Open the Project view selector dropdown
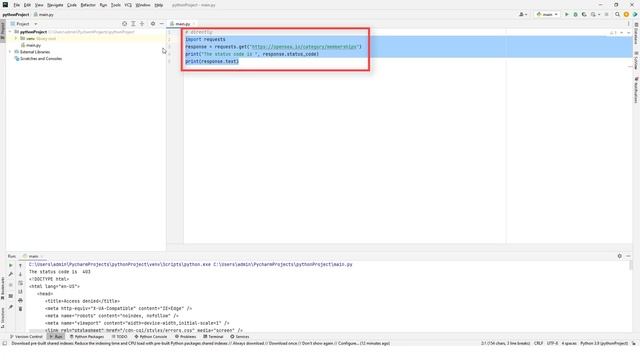Screen dimensions: 640x360 click(x=24, y=24)
